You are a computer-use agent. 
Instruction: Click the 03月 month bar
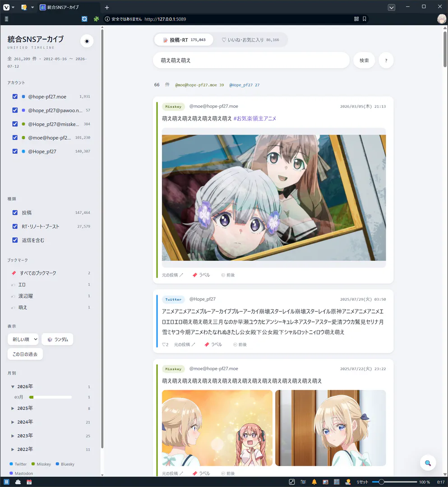coord(51,397)
